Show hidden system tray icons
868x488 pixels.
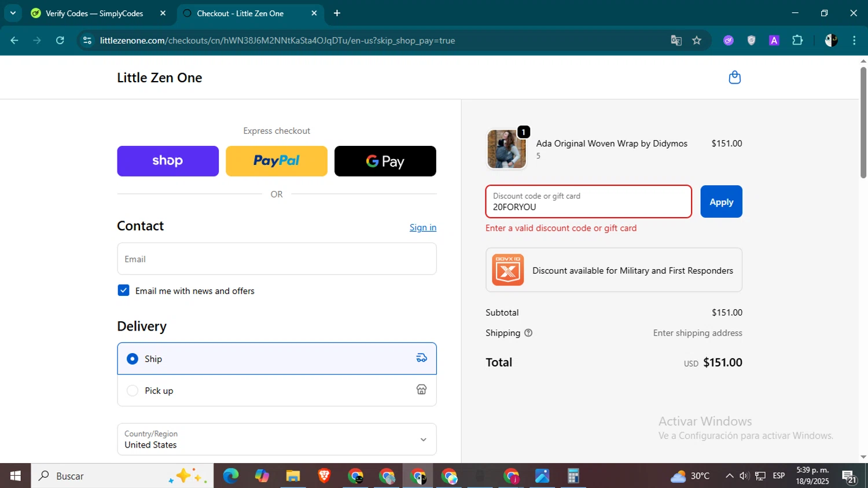coord(729,476)
